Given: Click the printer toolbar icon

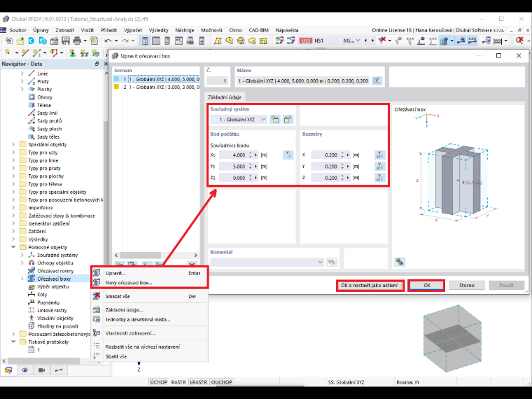Looking at the screenshot, I should pos(77,41).
